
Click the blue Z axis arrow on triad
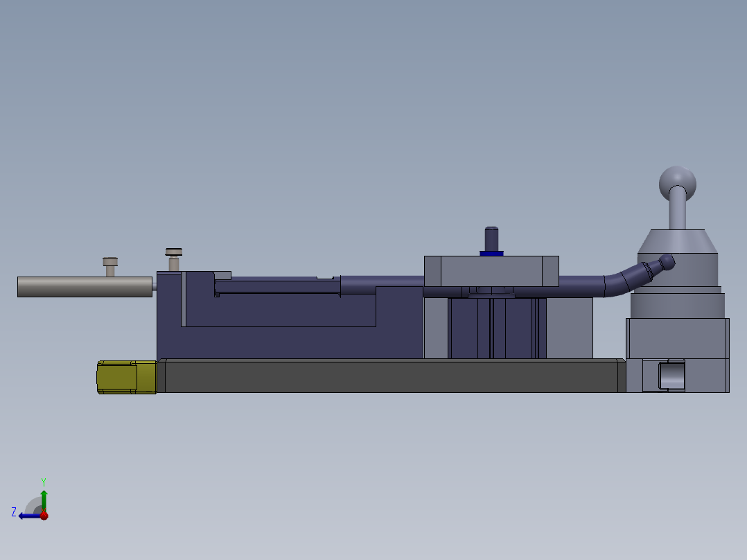click(x=28, y=516)
